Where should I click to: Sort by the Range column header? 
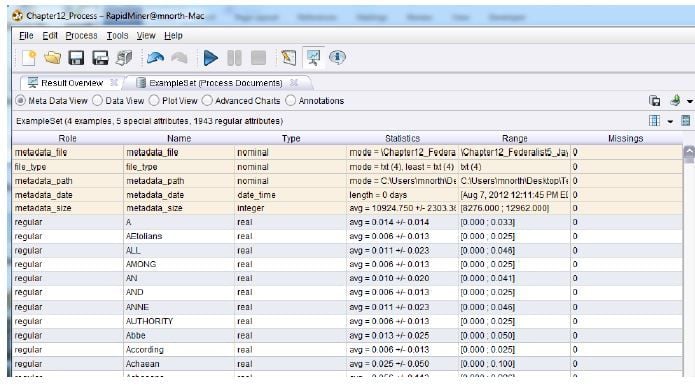(x=515, y=138)
